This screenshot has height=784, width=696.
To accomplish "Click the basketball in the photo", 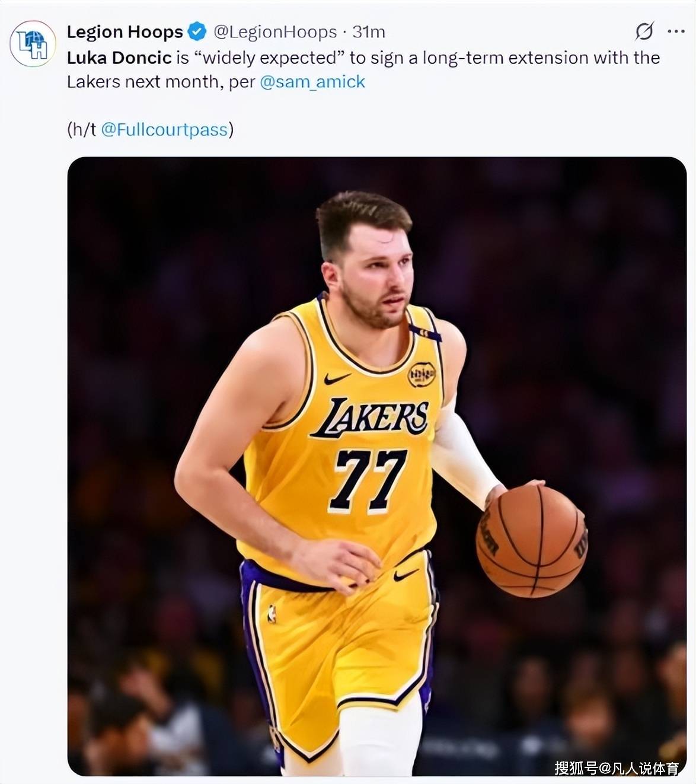I will pos(531,540).
